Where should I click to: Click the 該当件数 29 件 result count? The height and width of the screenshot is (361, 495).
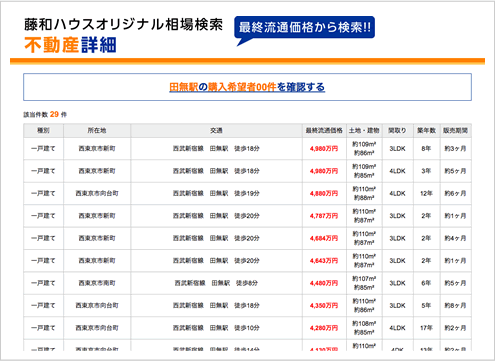tap(45, 114)
